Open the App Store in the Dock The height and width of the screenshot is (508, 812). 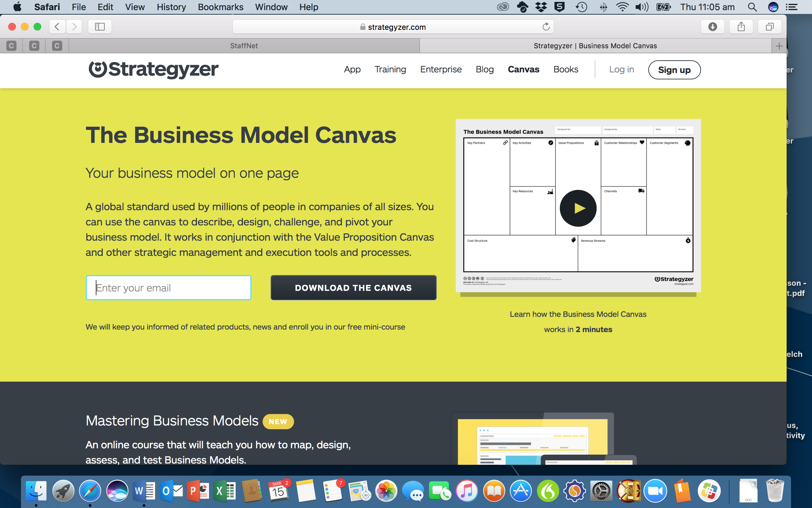pos(521,491)
